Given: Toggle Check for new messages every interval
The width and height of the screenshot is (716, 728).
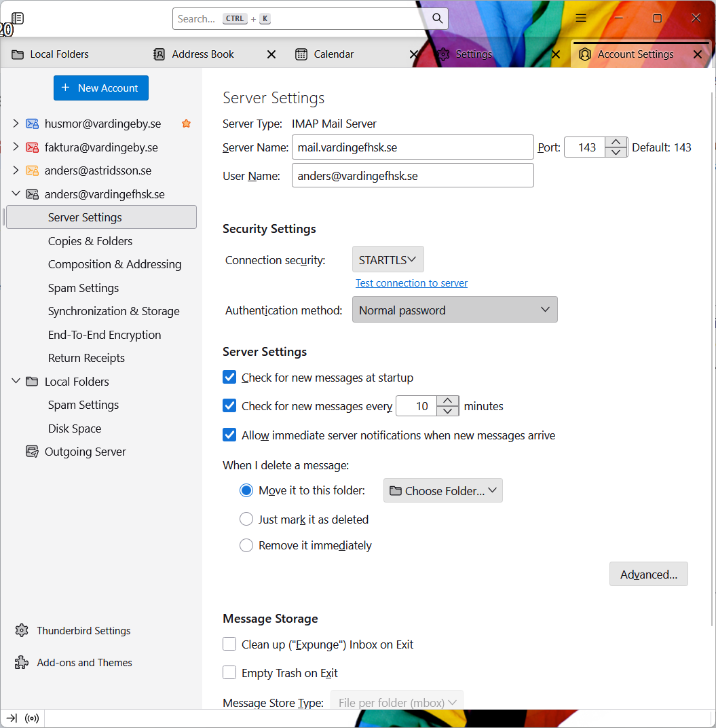Looking at the screenshot, I should tap(229, 405).
